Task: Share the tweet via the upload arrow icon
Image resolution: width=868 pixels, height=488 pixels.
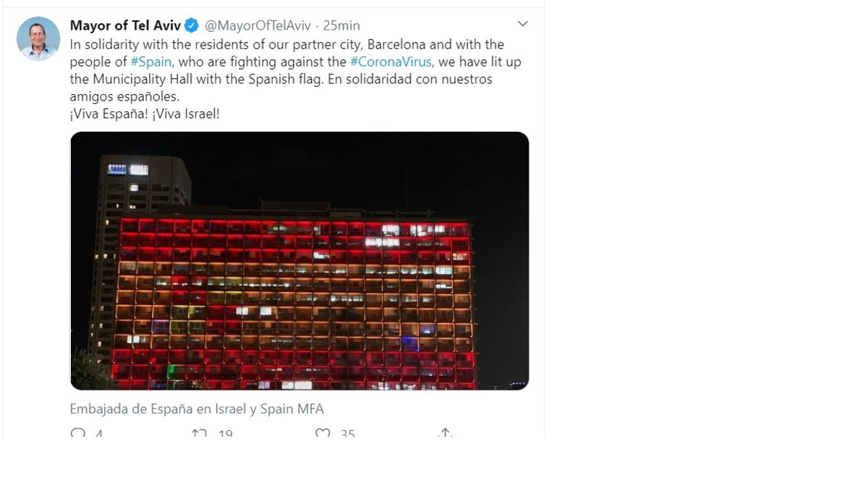Action: [446, 433]
